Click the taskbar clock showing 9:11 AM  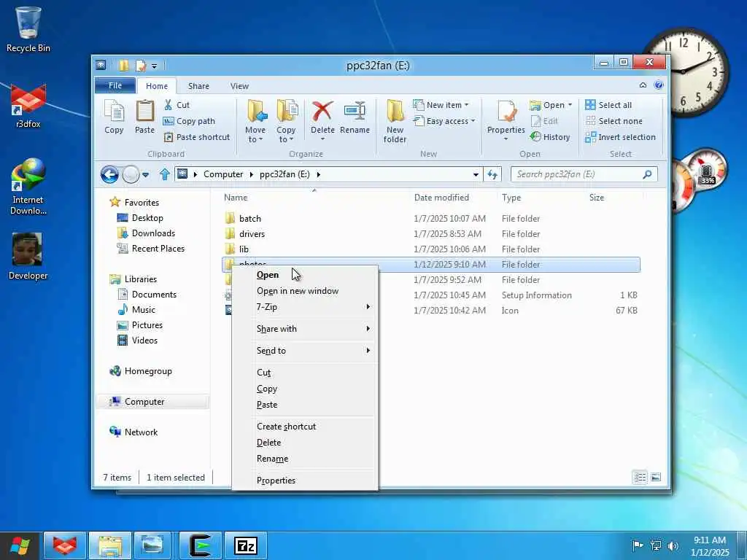pos(710,545)
